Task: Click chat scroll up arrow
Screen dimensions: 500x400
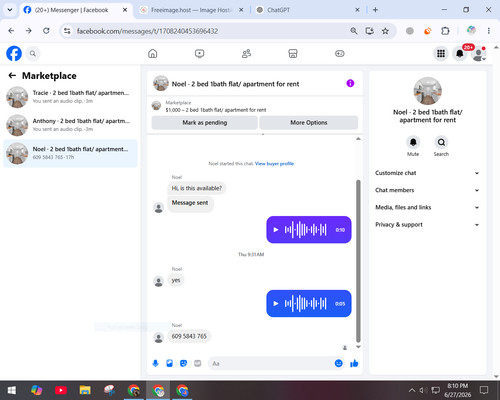Action: (358, 139)
